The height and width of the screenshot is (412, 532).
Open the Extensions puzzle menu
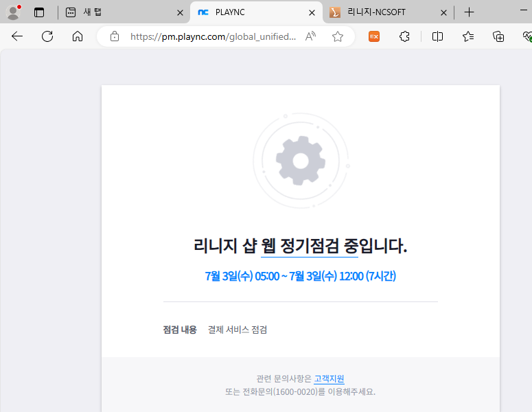click(x=404, y=36)
